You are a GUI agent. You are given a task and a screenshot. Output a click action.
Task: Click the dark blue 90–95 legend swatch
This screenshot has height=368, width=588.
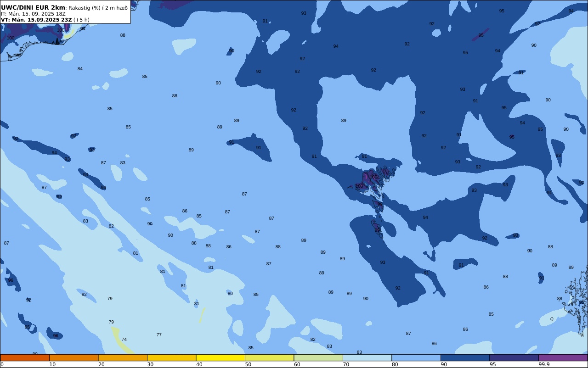(x=465, y=357)
